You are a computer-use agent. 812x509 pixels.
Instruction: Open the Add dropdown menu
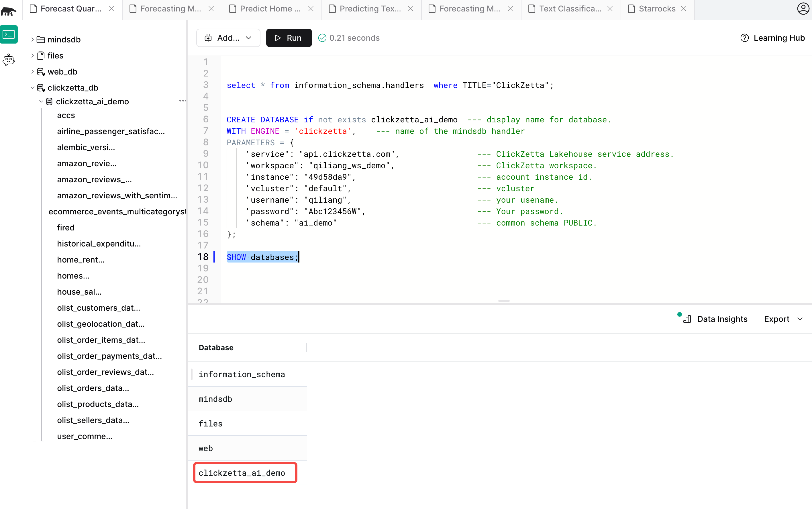[228, 38]
